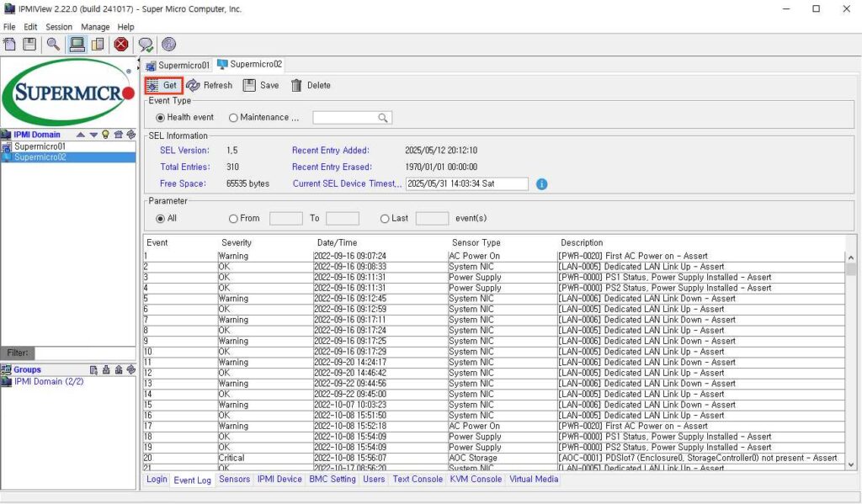Select Supermicro01 in the IPMI Domain list
Viewport: 862px width, 504px height.
68,146
